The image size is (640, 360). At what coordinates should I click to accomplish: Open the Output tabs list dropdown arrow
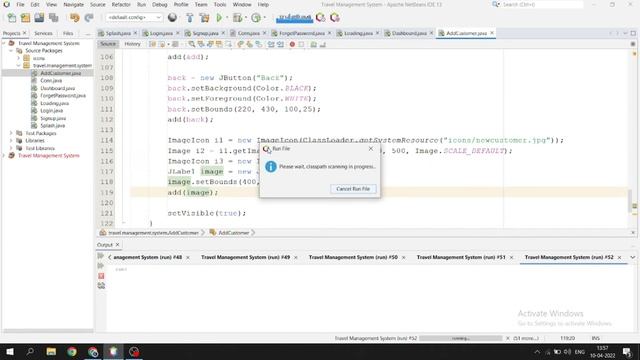pyautogui.click(x=633, y=257)
